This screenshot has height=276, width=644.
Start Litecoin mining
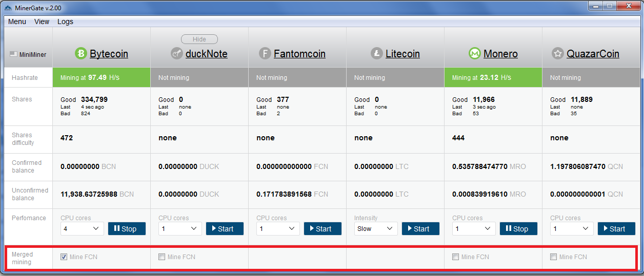click(420, 229)
